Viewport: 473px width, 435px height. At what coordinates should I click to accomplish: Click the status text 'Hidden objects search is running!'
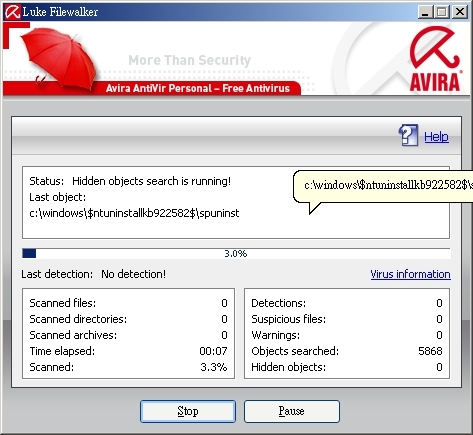pos(151,181)
